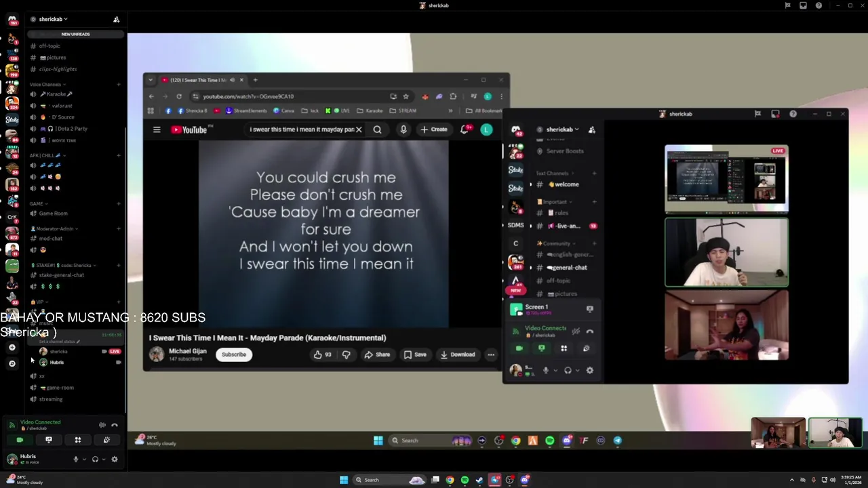Collapse the VIP category

pos(39,302)
